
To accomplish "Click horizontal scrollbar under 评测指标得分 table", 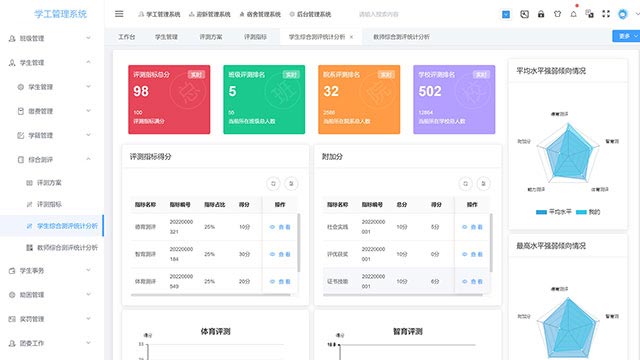I will click(211, 295).
